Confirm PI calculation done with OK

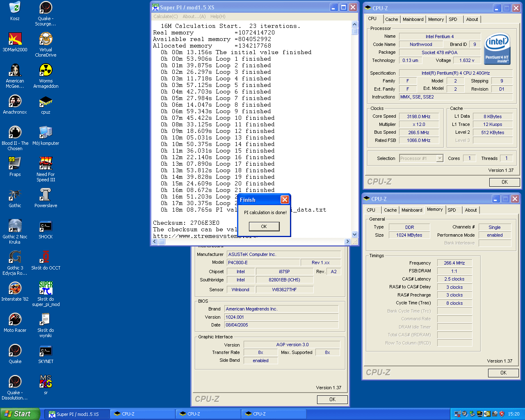coord(264,226)
